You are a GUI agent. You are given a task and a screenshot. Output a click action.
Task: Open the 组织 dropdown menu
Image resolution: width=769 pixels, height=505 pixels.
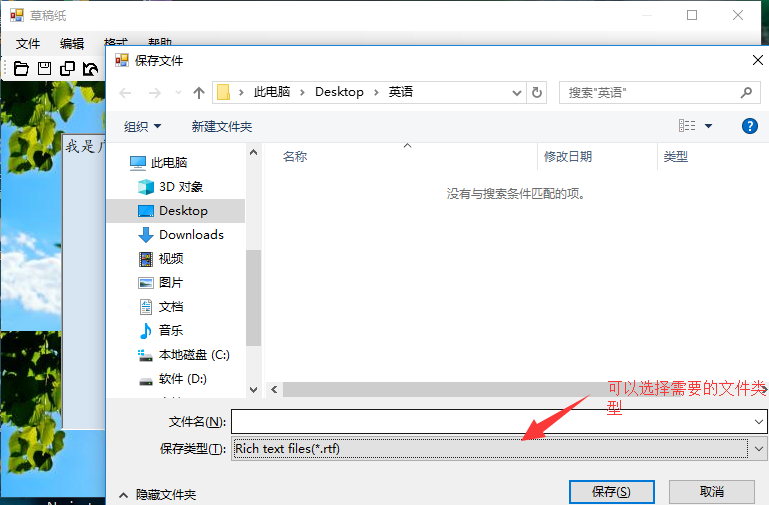tap(142, 126)
